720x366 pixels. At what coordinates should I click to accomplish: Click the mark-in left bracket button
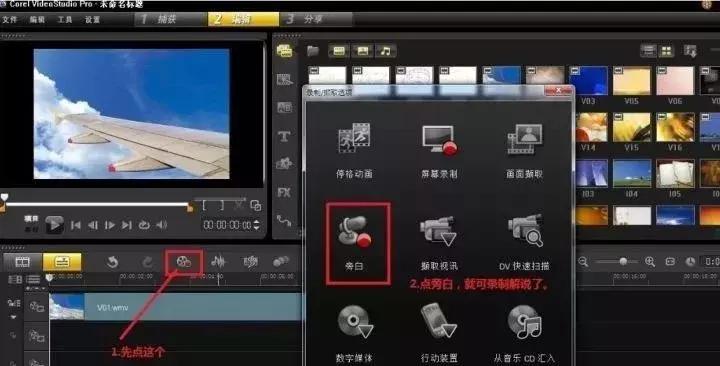click(x=205, y=205)
